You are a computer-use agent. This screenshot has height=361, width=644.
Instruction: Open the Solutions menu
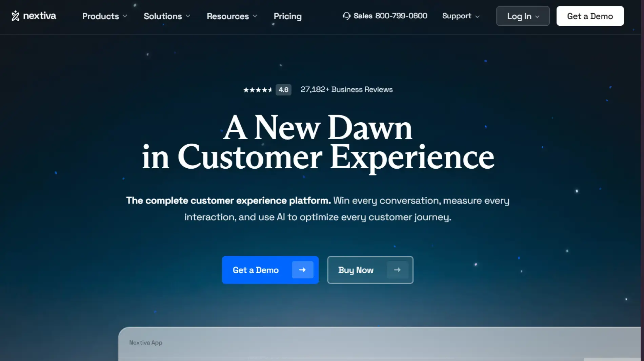click(x=167, y=16)
